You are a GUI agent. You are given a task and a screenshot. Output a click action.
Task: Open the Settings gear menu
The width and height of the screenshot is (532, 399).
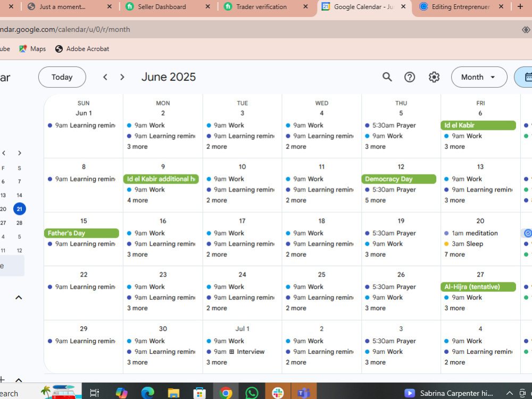[434, 77]
